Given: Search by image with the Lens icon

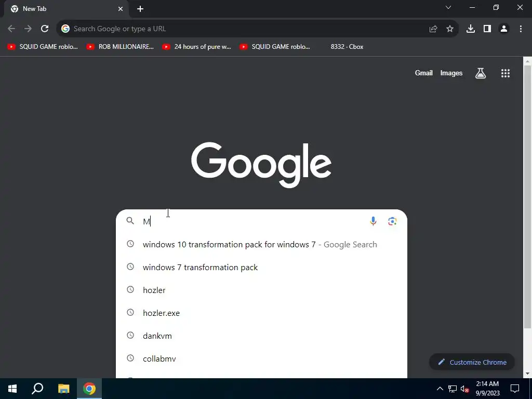Looking at the screenshot, I should click(392, 221).
